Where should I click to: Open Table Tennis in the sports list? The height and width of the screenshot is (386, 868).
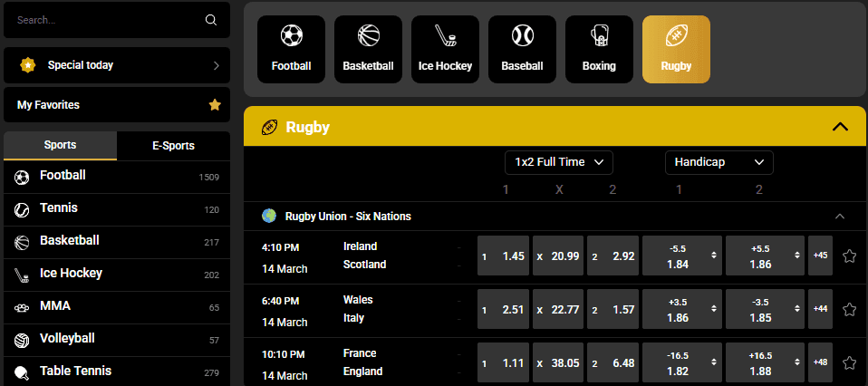click(x=117, y=372)
